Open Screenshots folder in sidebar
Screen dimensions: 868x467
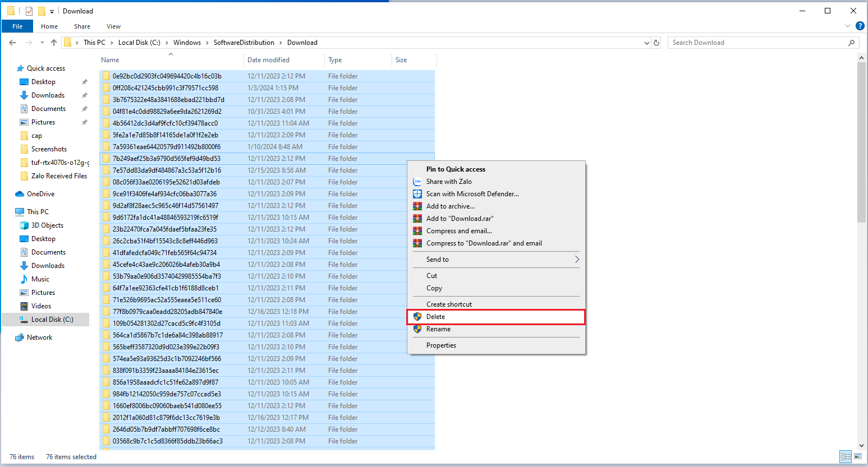point(49,149)
